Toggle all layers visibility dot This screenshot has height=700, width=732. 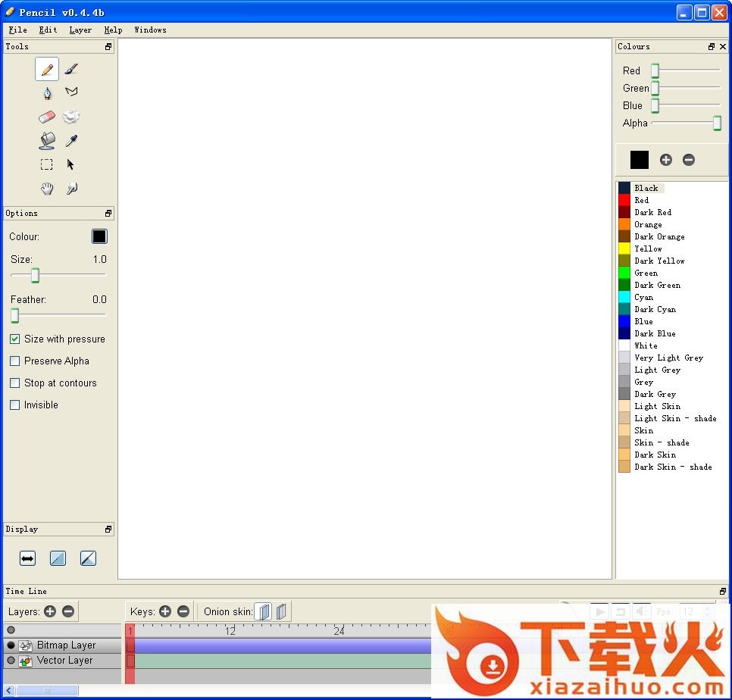pos(11,630)
